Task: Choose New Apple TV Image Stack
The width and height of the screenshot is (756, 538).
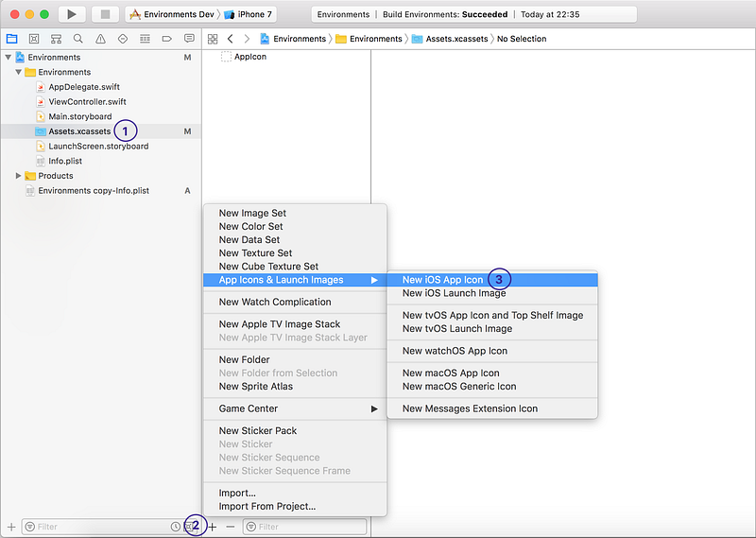Action: click(x=295, y=324)
